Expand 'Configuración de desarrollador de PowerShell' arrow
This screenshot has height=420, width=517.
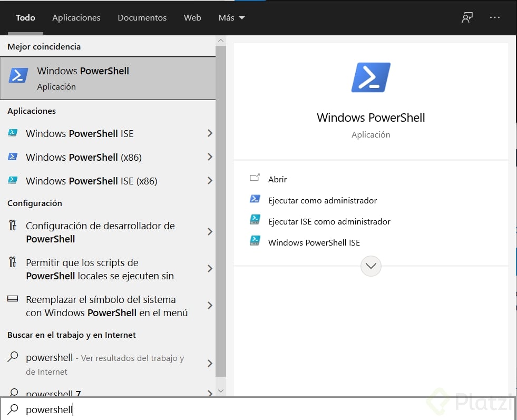(210, 232)
